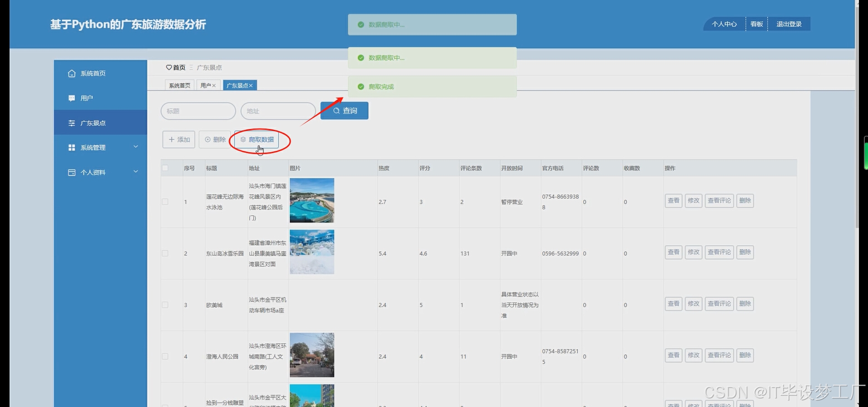Click the 爬取数据 button
Image resolution: width=868 pixels, height=407 pixels.
click(x=257, y=139)
